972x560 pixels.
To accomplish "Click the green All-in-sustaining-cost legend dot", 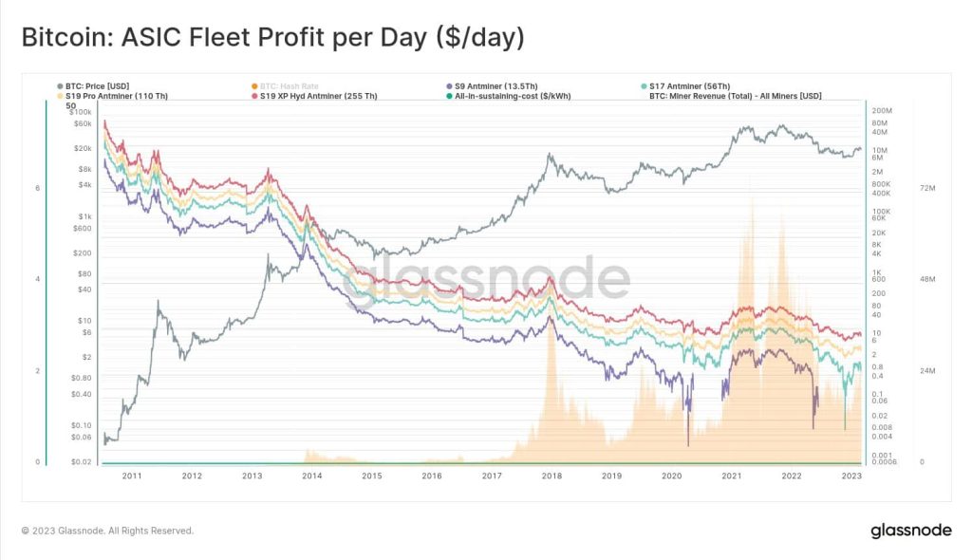I will click(448, 96).
